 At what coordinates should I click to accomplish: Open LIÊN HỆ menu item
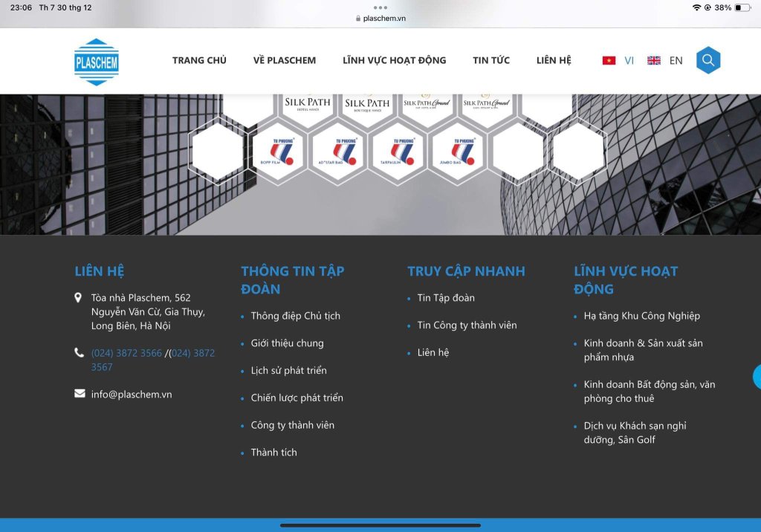pos(554,60)
